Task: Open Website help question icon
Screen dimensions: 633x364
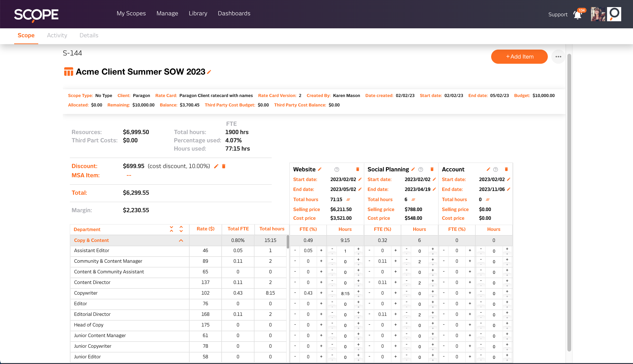Action: 337,169
